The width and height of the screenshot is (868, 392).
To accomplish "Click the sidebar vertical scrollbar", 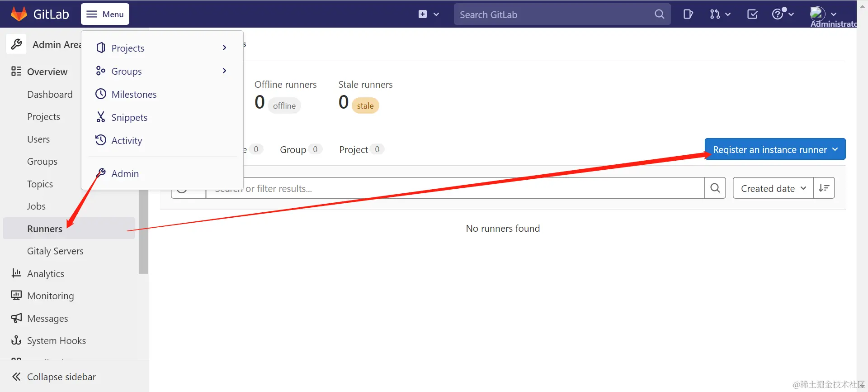I will click(143, 232).
